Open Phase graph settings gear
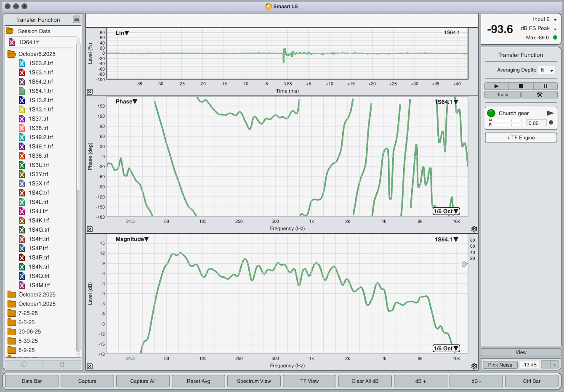Screen dimensions: 564x392 point(474,229)
